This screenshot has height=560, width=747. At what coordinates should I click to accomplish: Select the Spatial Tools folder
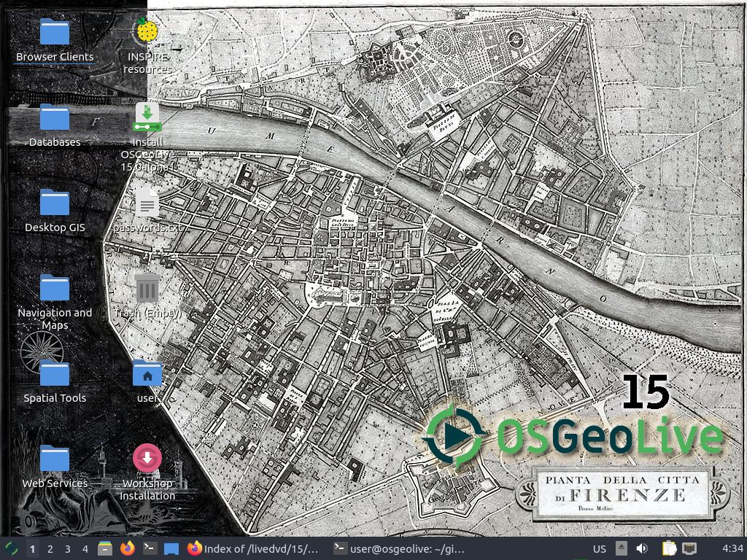(x=55, y=374)
